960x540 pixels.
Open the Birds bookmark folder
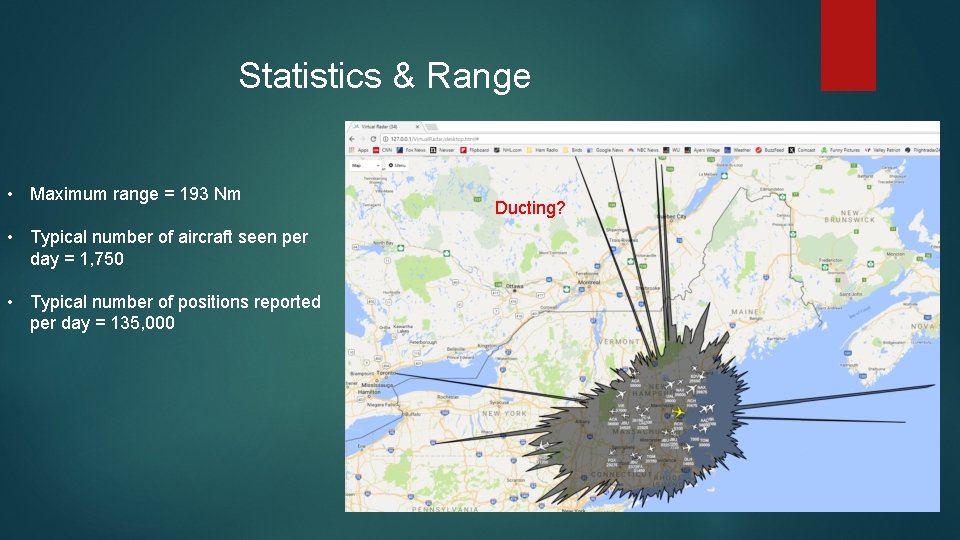[x=574, y=150]
